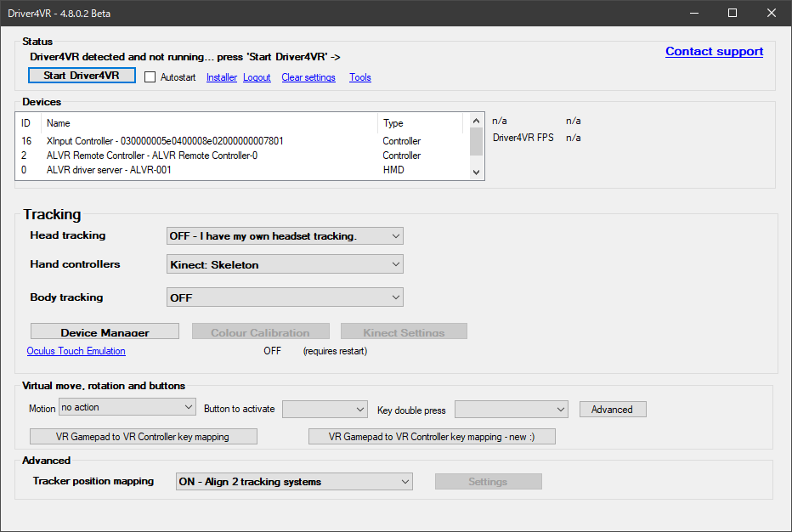Click the Oculus Touch Emulation OFF status text

tap(272, 351)
